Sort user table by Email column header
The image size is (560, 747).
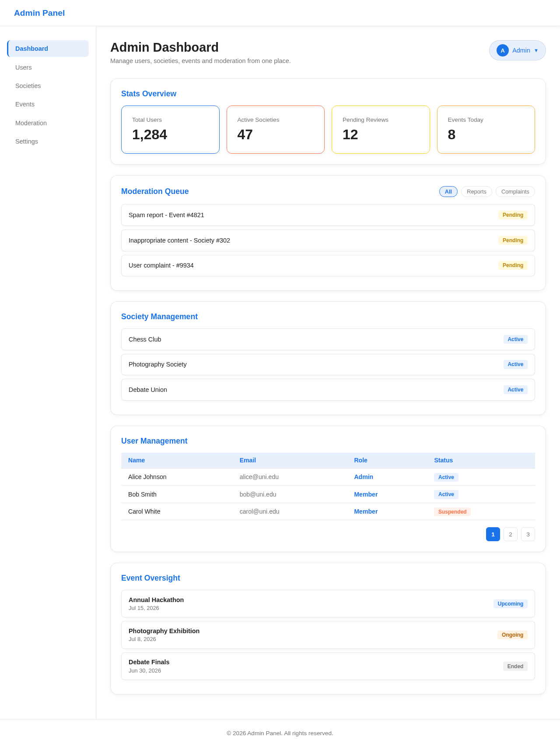click(x=248, y=460)
